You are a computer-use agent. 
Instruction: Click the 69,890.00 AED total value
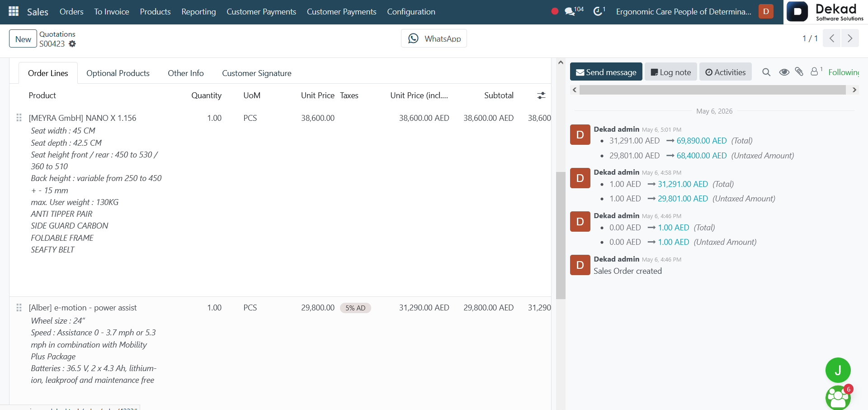tap(702, 141)
